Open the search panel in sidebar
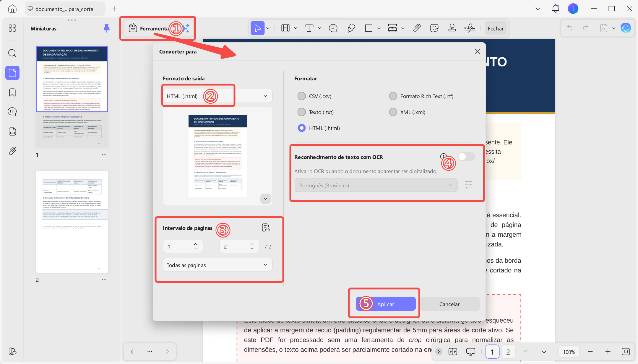 pos(12,53)
